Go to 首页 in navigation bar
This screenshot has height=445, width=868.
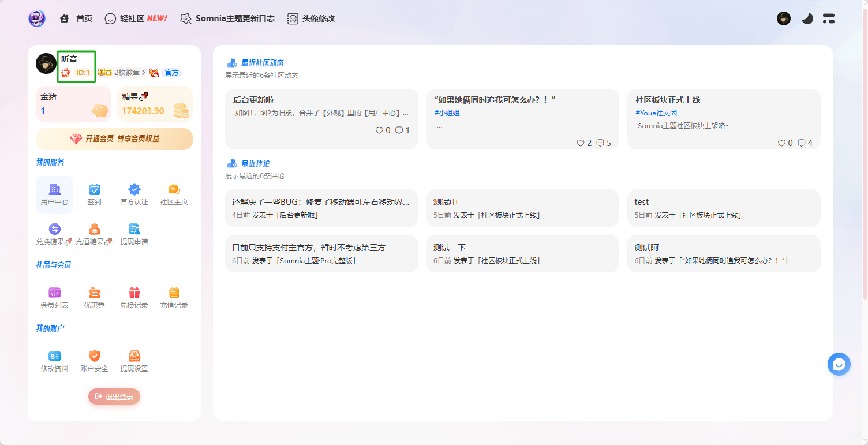point(77,18)
